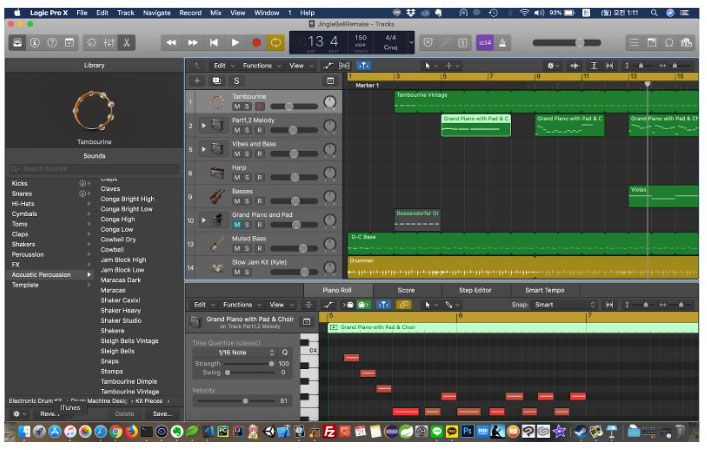Toggle the Metronome click button
The image size is (707, 450).
502,43
